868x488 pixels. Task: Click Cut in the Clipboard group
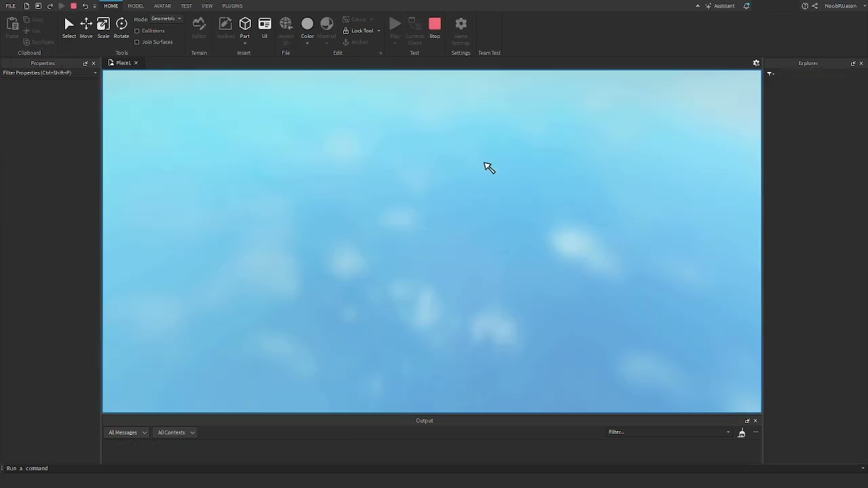[32, 30]
